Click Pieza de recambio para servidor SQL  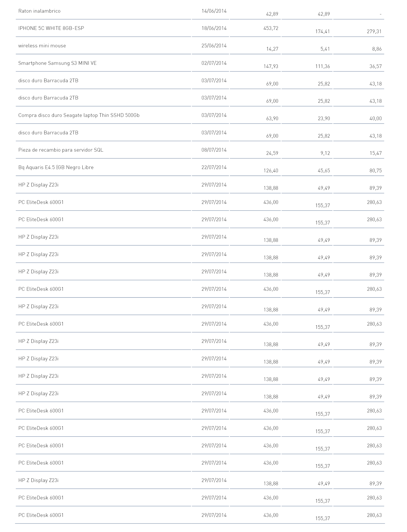61,150
